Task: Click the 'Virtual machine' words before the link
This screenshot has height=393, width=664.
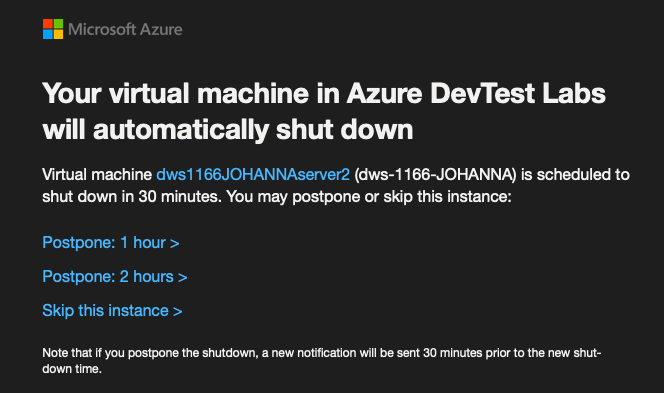Action: [x=97, y=174]
